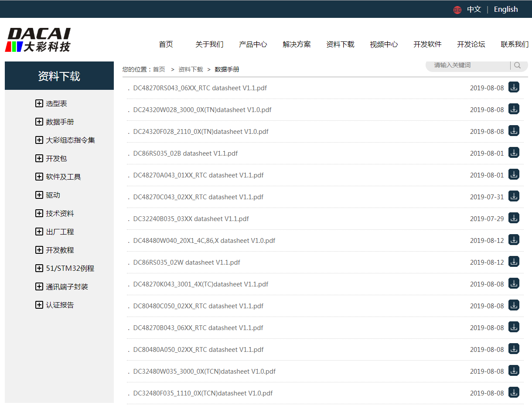Click download icon for DC48480W040_20X1 datasheet
The image size is (532, 409).
pos(514,240)
